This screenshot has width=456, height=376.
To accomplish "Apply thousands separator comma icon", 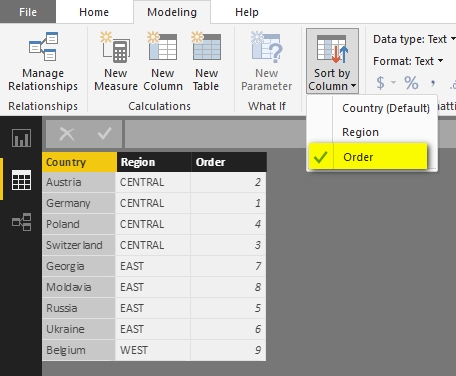I will 433,83.
